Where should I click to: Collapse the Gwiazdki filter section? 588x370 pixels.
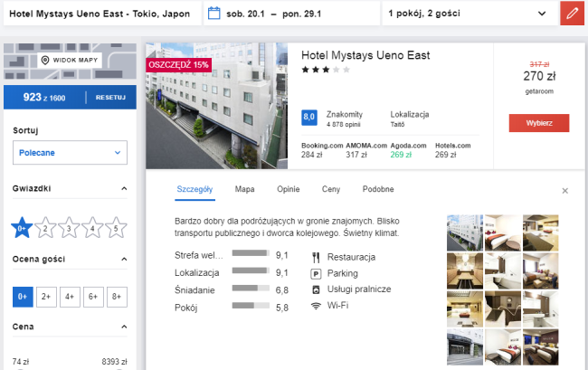tap(124, 188)
